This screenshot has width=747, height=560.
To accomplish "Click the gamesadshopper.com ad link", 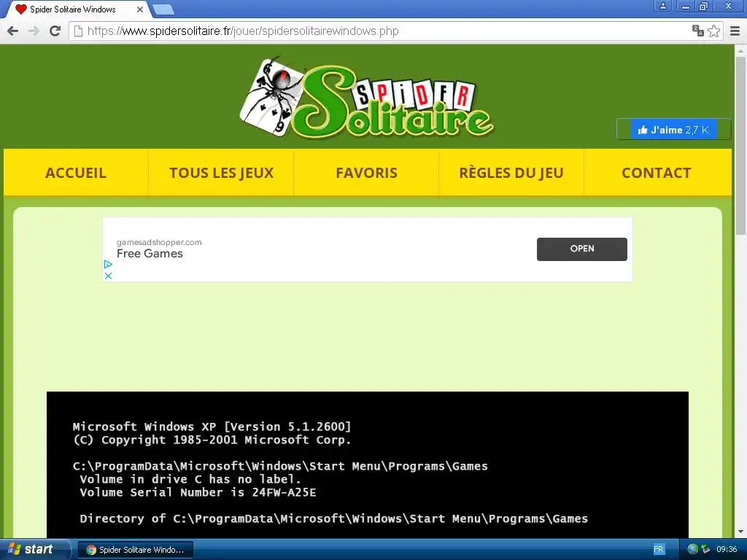I will [159, 242].
